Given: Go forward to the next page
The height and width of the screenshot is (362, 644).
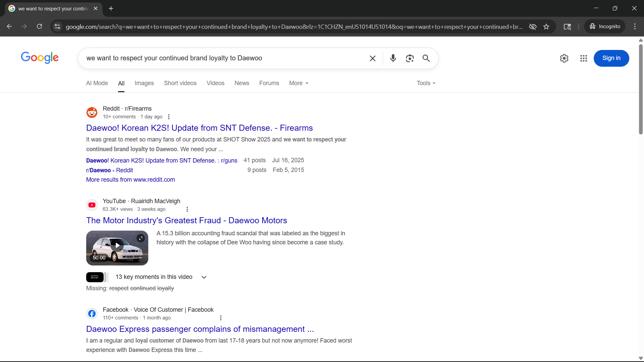Looking at the screenshot, I should coord(24,26).
